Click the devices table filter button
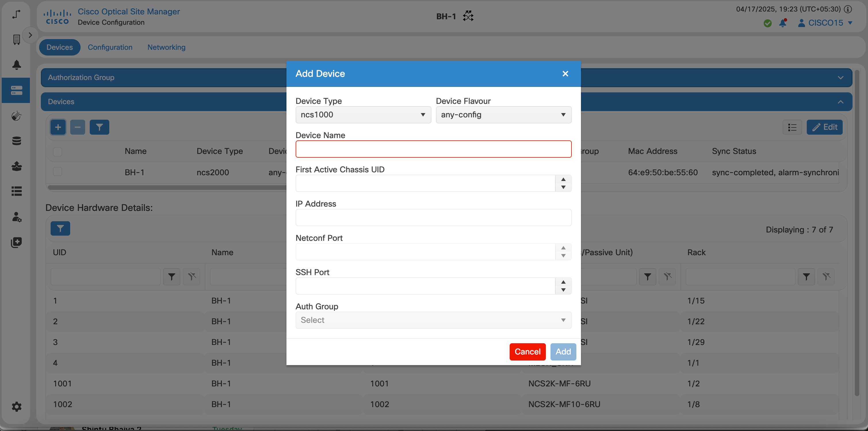868x431 pixels. tap(100, 127)
